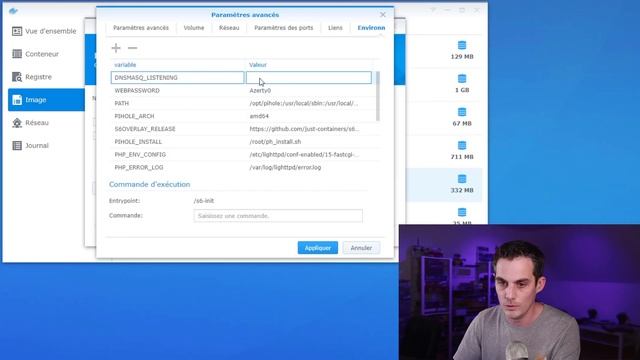This screenshot has height=360, width=640.
Task: Click the database icon above 711 MB
Action: pos(462,146)
